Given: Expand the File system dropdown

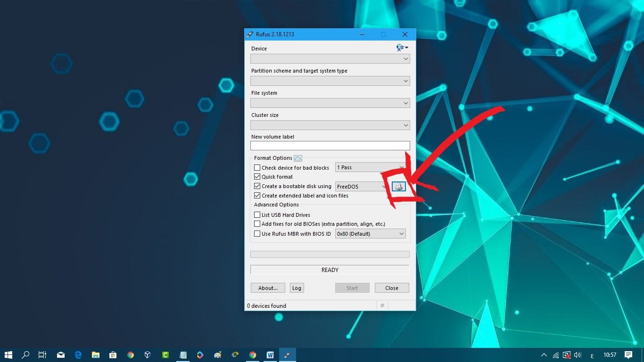Looking at the screenshot, I should coord(330,103).
